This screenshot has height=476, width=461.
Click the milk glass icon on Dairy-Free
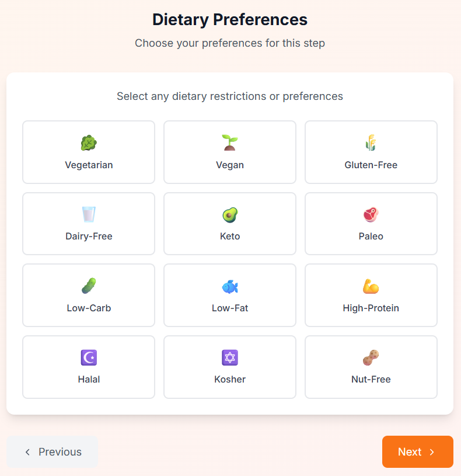coord(89,214)
